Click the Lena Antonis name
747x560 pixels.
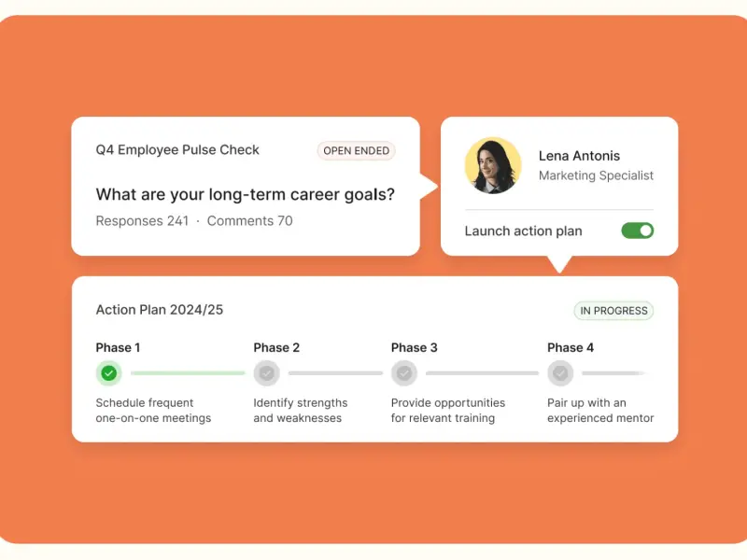[579, 156]
